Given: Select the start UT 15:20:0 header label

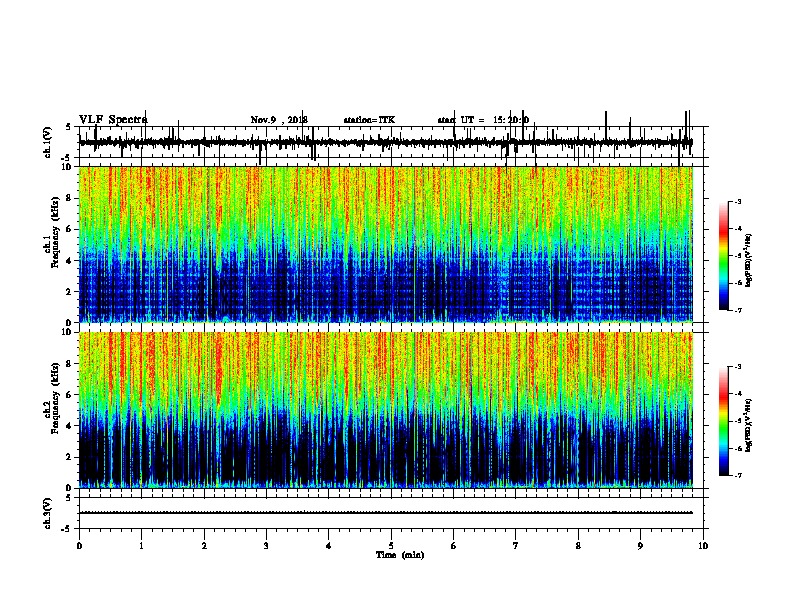Looking at the screenshot, I should pyautogui.click(x=483, y=120).
